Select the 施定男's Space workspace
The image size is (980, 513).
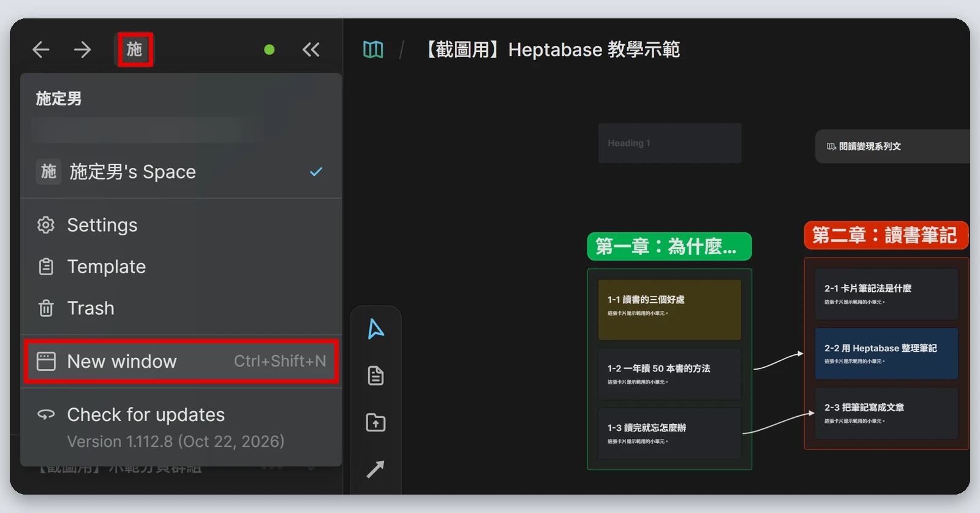coord(181,172)
